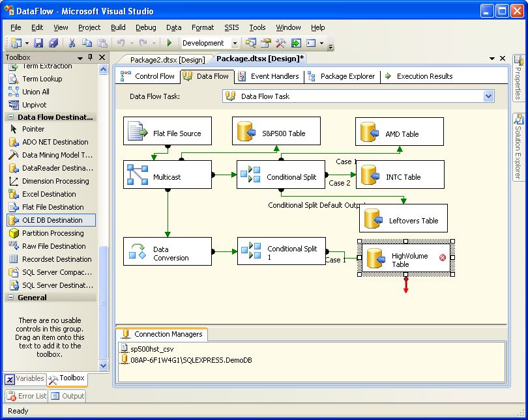Click HighVolume Table red error icon
The image size is (528, 420).
[x=443, y=258]
